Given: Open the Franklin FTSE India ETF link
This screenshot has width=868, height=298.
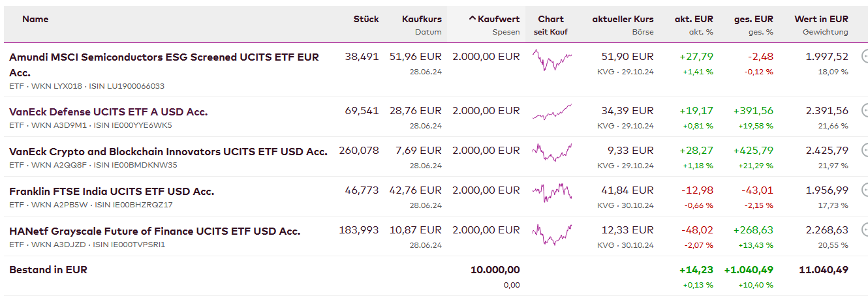Looking at the screenshot, I should (112, 191).
